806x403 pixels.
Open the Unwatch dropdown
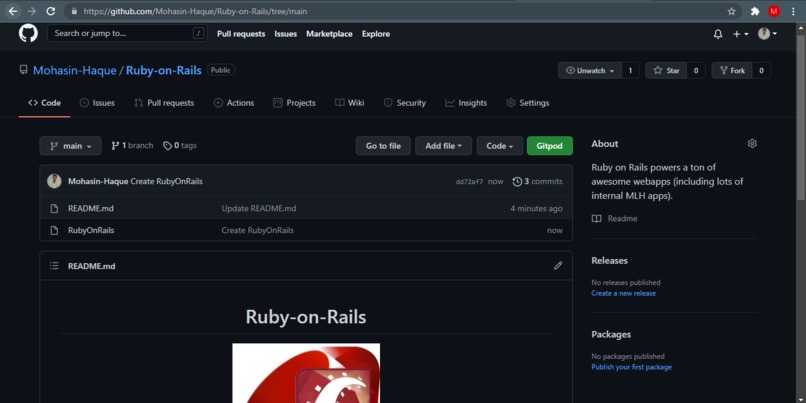(590, 71)
